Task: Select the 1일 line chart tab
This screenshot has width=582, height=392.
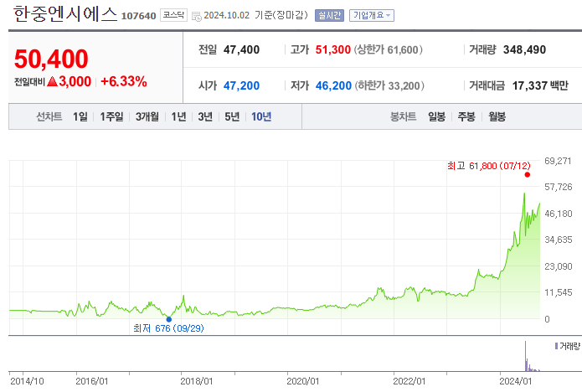Action: [x=80, y=117]
